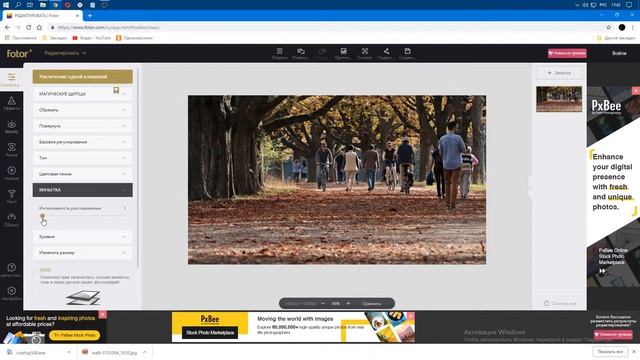Image resolution: width=640 pixels, height=360 pixels.
Task: Click the pink upgrade button at bottom right
Action: point(613,334)
